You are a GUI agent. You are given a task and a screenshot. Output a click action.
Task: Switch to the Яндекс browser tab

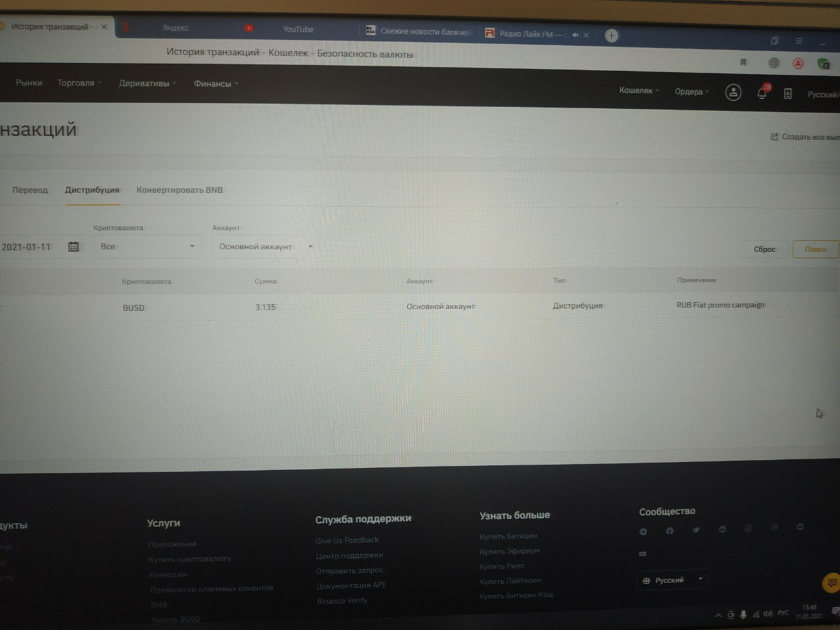175,28
